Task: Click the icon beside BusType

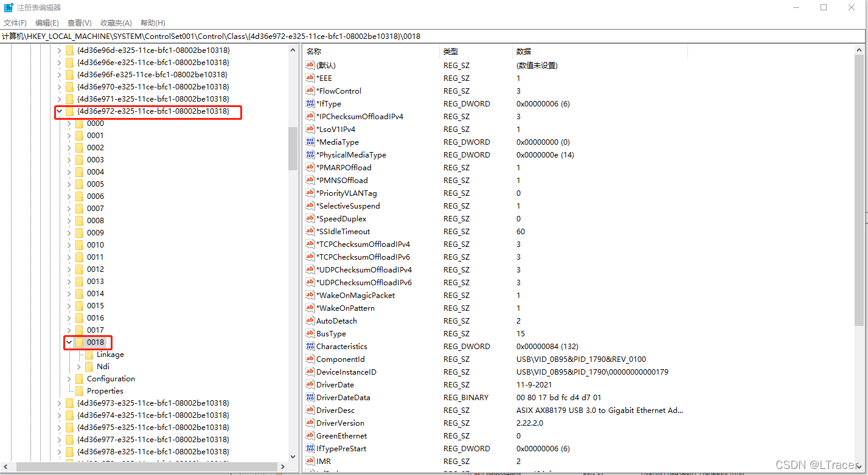Action: point(310,333)
